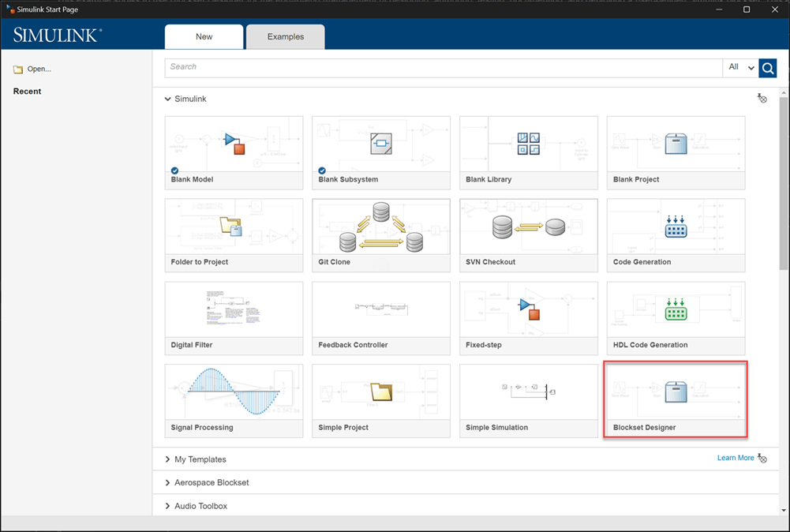Screen dimensions: 790x532
Task: Create a new Blank Model
Action: click(x=234, y=152)
